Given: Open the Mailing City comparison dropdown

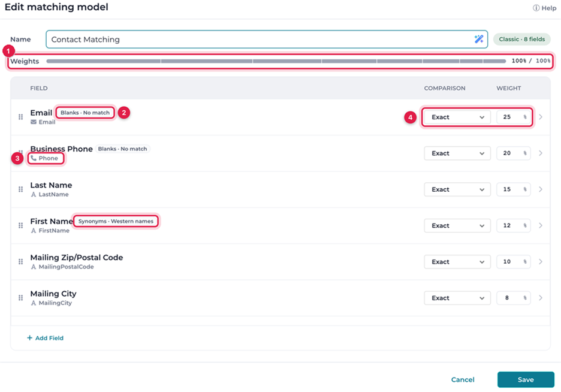Looking at the screenshot, I should tap(457, 297).
